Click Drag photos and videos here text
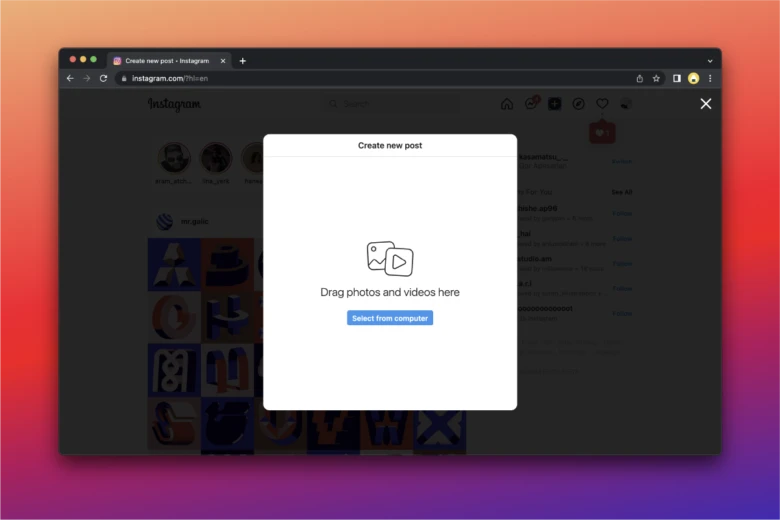The width and height of the screenshot is (780, 520). pos(390,292)
